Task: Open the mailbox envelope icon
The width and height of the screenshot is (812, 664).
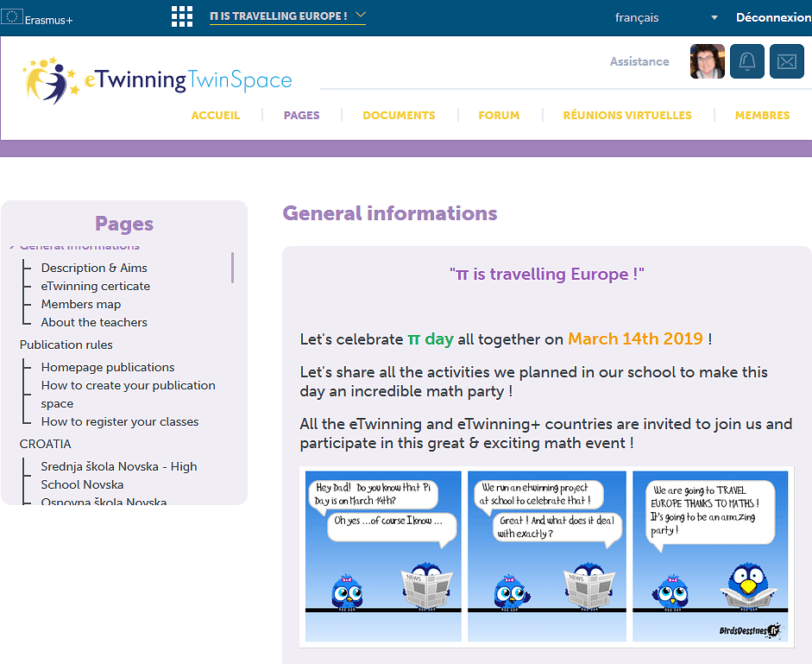Action: (786, 61)
